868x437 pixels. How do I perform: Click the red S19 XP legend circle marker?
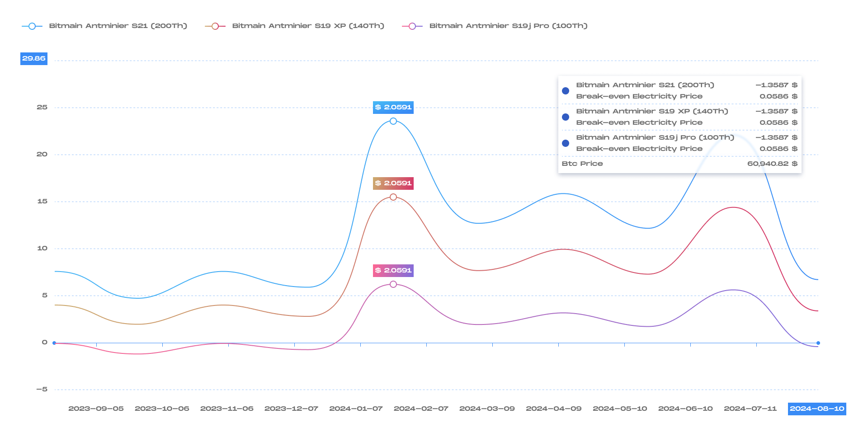pyautogui.click(x=215, y=26)
